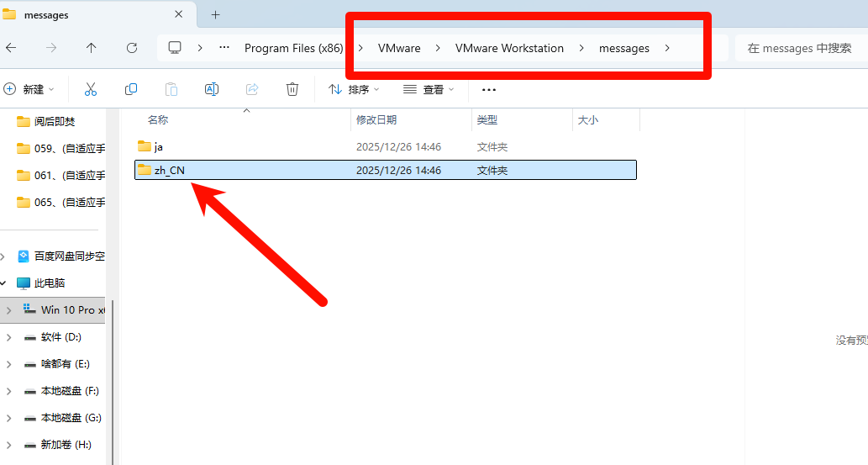Click Program Files (x86) breadcrumb

(293, 48)
